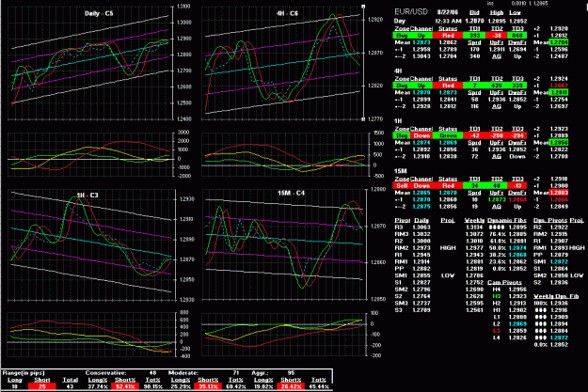
Task: Click the 15M red Sell zone cell
Action: 402,186
